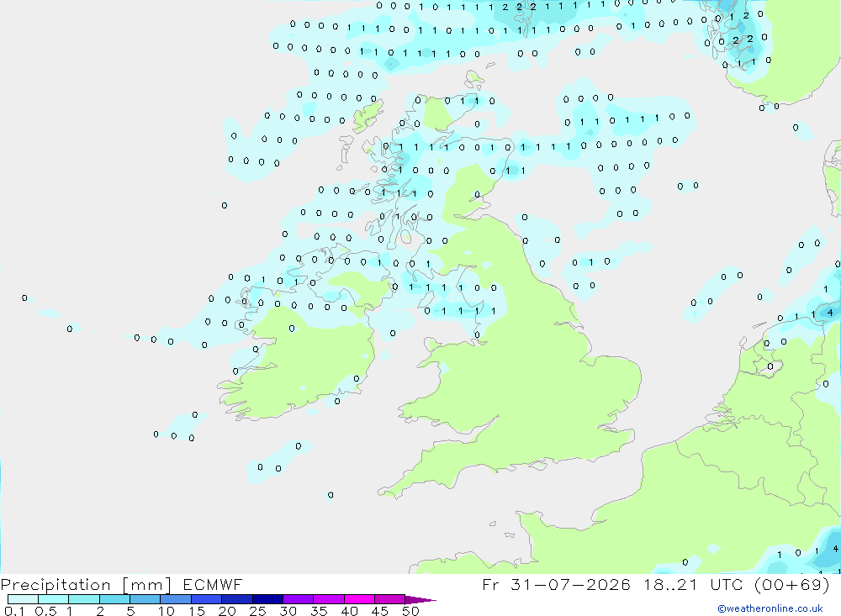Click the 'Precipitation' title word

(x=56, y=585)
